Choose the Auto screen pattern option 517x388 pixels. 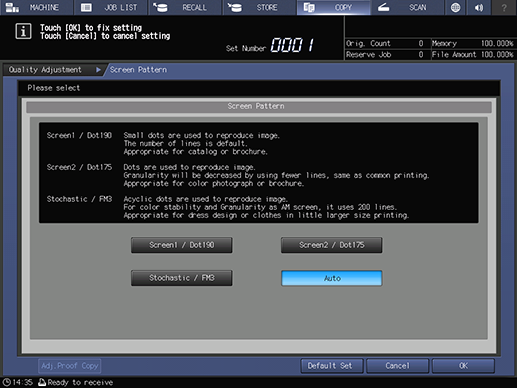(332, 278)
